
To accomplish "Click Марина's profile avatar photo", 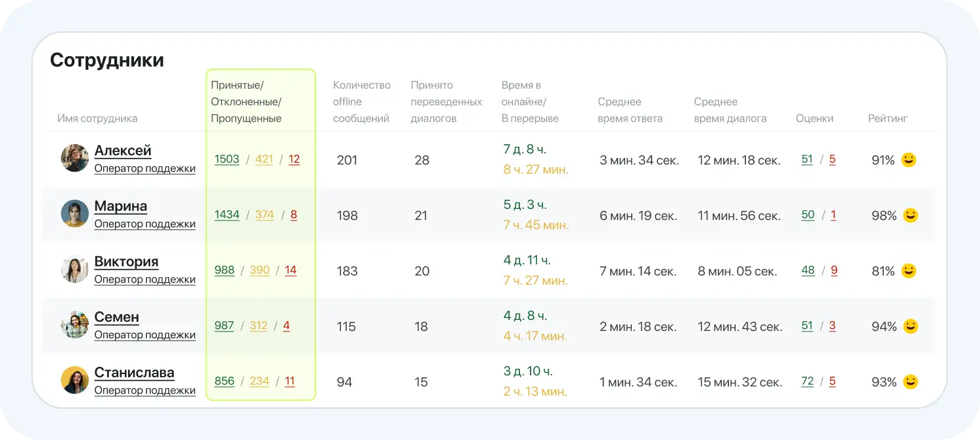I will click(74, 213).
